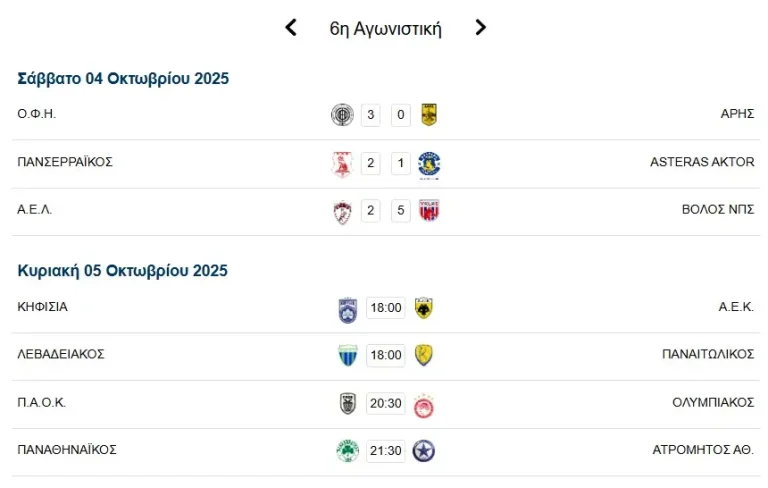Click the 6η Αγωνιστική matchday label
Image resolution: width=768 pixels, height=488 pixels.
click(x=385, y=28)
